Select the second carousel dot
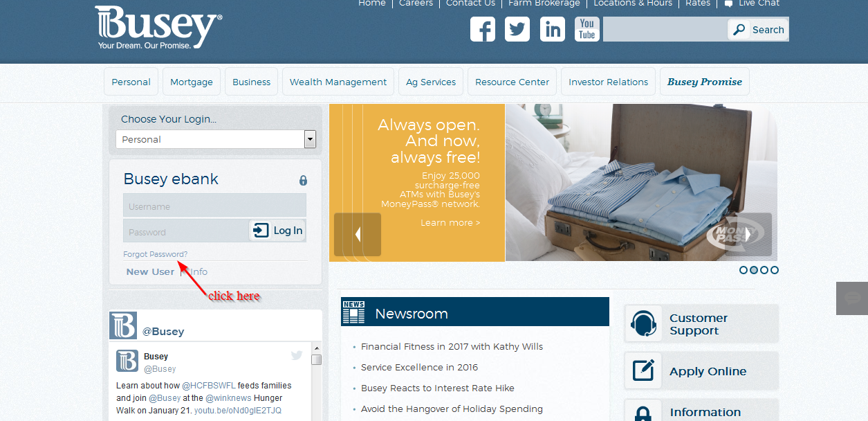The height and width of the screenshot is (421, 868). (x=754, y=270)
